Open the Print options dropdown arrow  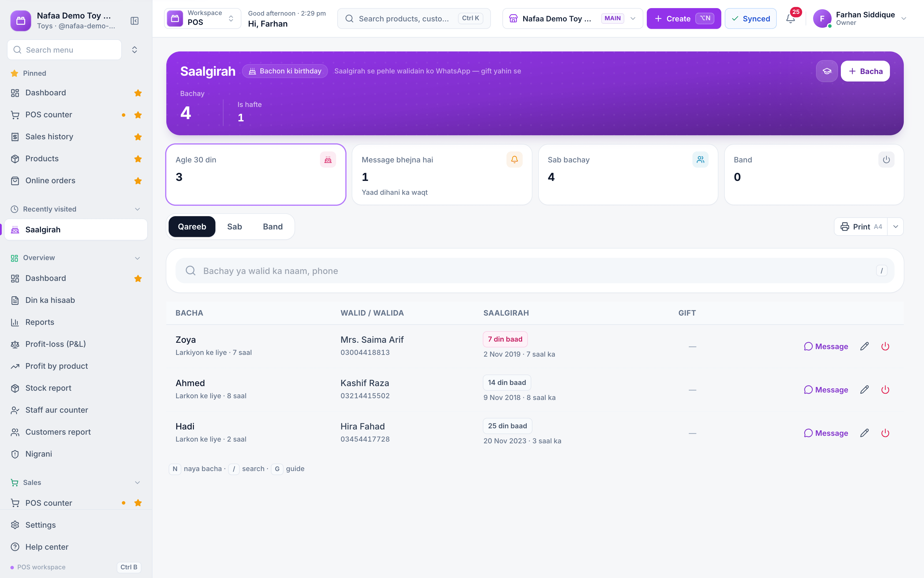[x=895, y=227]
